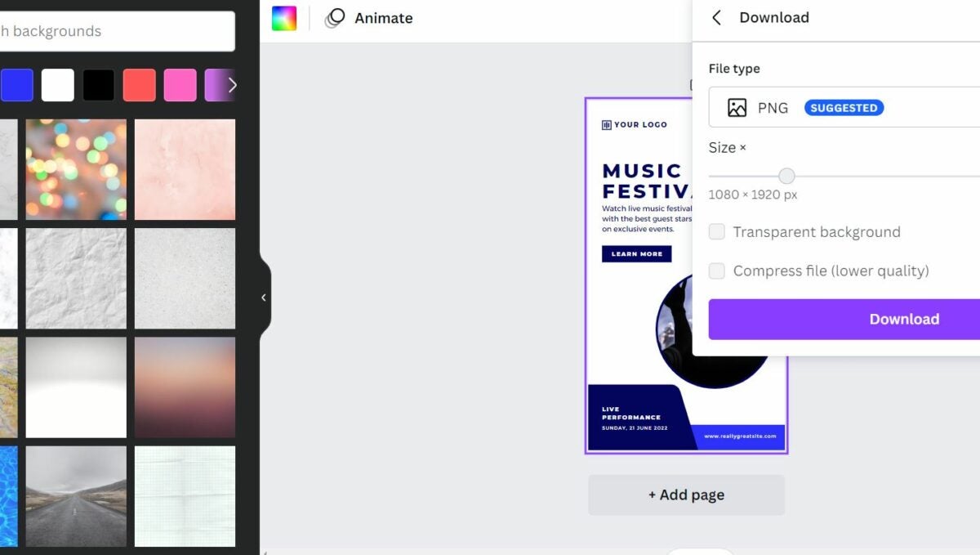Choose the foggy road background thumbnail
This screenshot has height=555, width=980.
coord(76,496)
